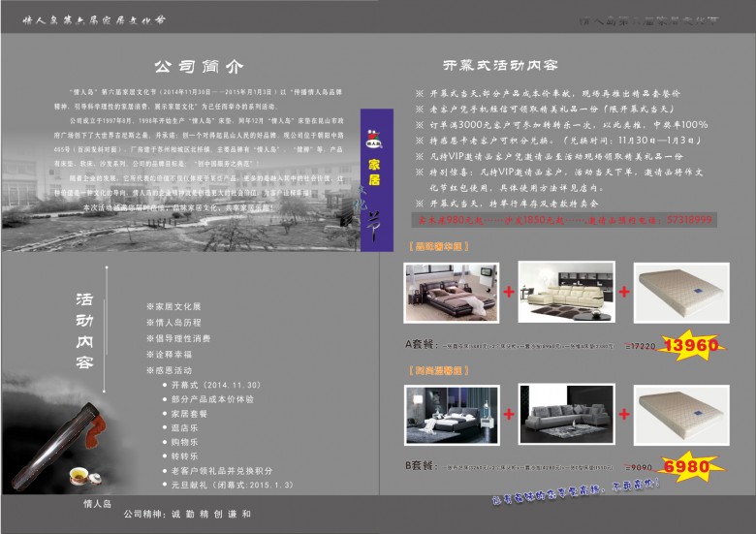Select the ※诠释幸福 list item
The width and height of the screenshot is (756, 534).
coord(170,355)
